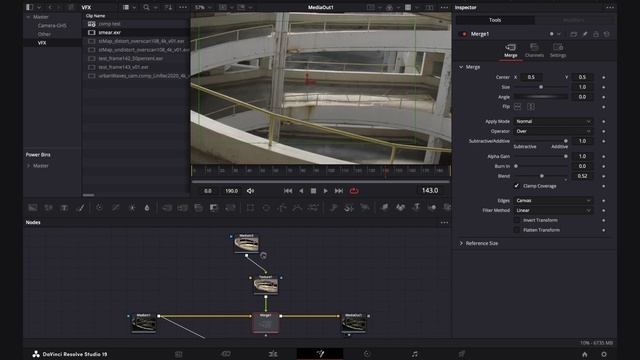Select the Text+ tool in toolbar
Screen dimensions: 640x360
coord(64,208)
